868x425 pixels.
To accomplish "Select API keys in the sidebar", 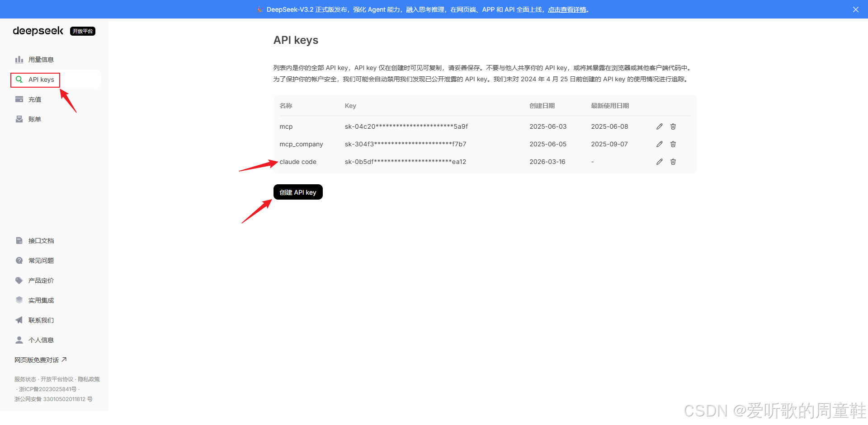I will [41, 79].
